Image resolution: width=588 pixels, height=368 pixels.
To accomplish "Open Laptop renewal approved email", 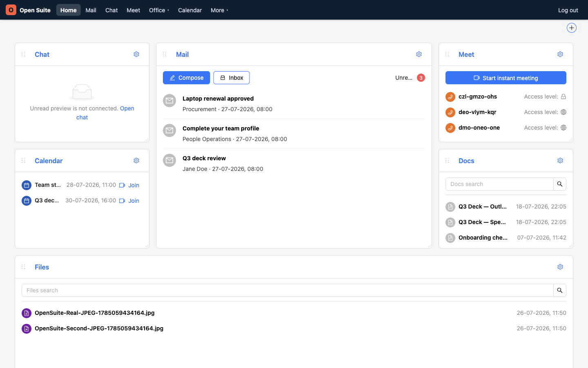I will point(218,99).
